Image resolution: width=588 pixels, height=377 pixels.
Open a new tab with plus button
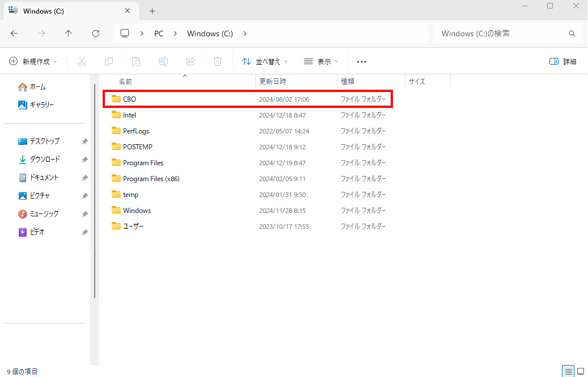coord(152,11)
